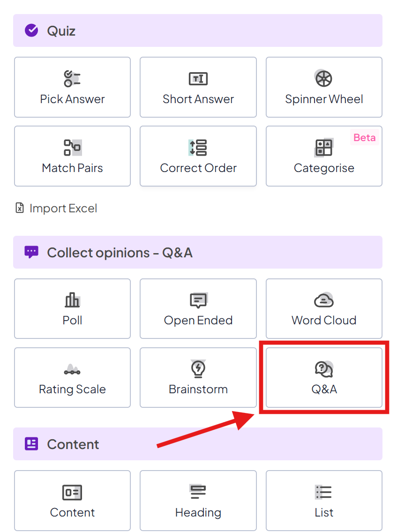Select the Match Pairs icon
This screenshot has height=532, width=397.
(x=72, y=147)
